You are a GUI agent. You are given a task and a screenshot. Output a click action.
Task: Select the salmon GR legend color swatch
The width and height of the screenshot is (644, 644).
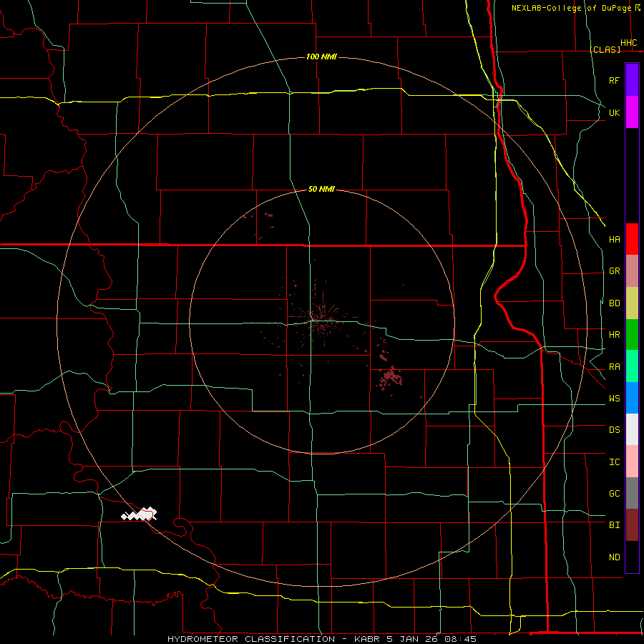(632, 271)
